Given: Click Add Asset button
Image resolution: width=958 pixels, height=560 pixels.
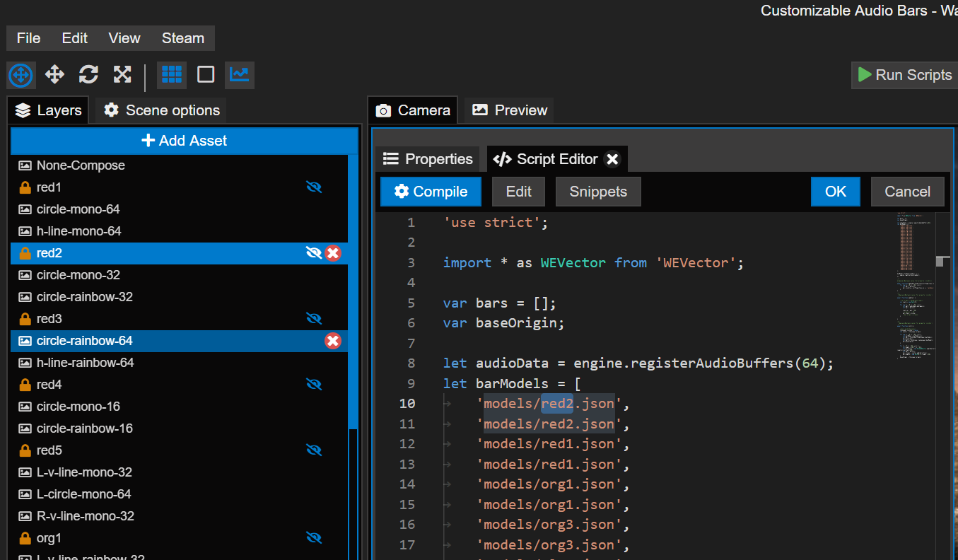Looking at the screenshot, I should pos(185,141).
